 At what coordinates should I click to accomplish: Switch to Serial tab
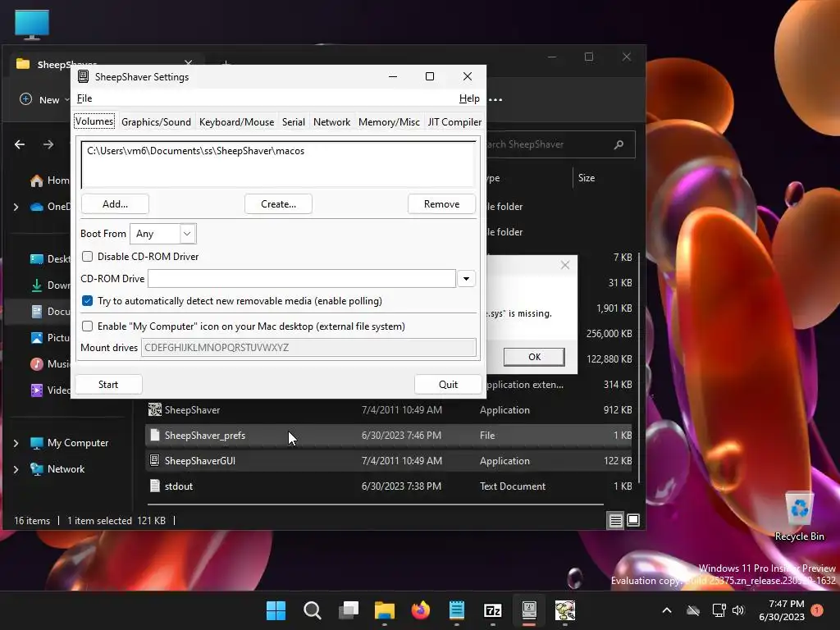[x=294, y=122]
